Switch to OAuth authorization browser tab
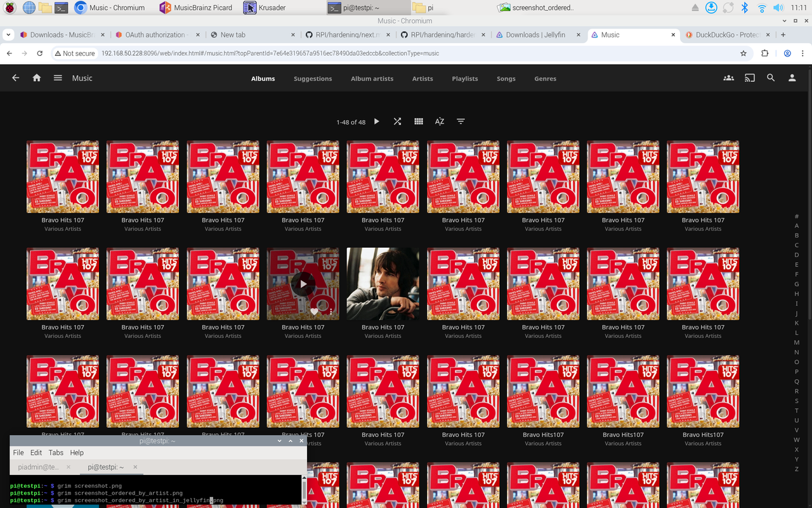The height and width of the screenshot is (508, 812). pos(157,35)
